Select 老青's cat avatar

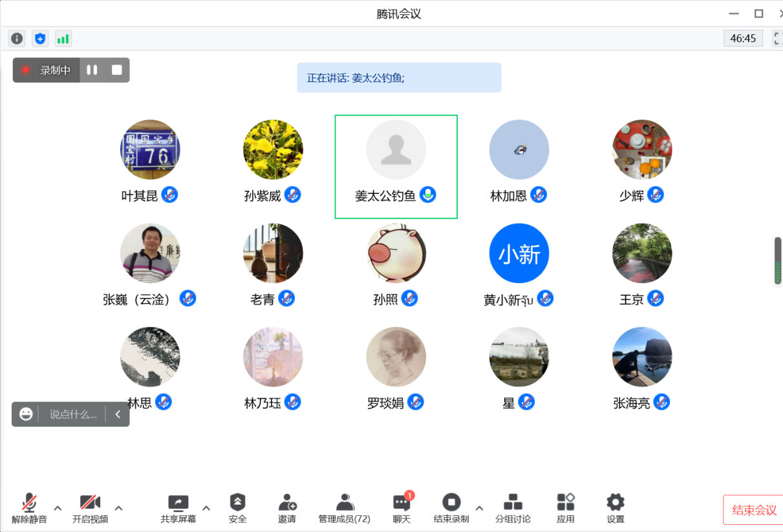pyautogui.click(x=273, y=253)
